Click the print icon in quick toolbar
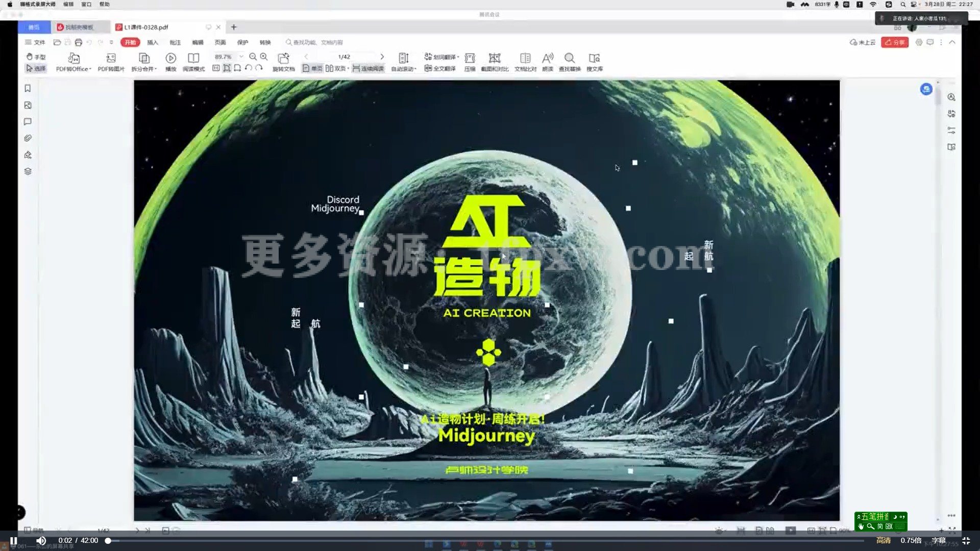Image resolution: width=980 pixels, height=551 pixels. [x=78, y=42]
